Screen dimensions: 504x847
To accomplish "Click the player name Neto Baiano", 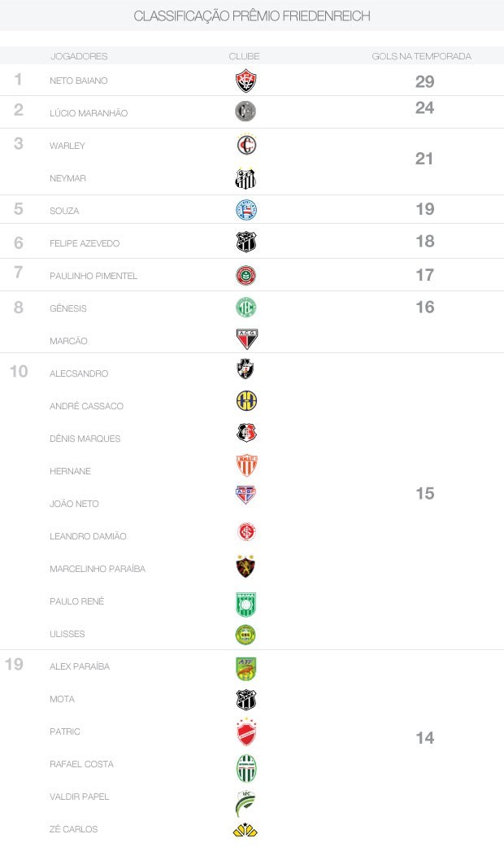I will 78,81.
